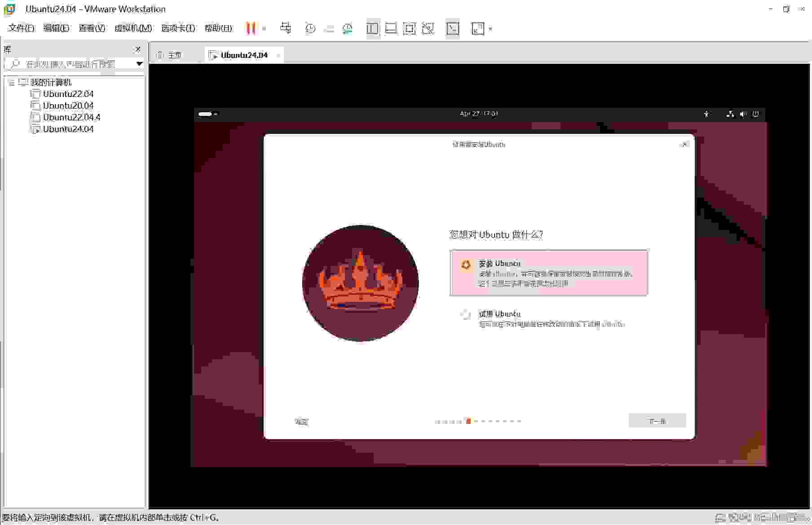The height and width of the screenshot is (525, 812).
Task: Open the accessibility menu in Ubuntu panel
Action: (x=706, y=114)
